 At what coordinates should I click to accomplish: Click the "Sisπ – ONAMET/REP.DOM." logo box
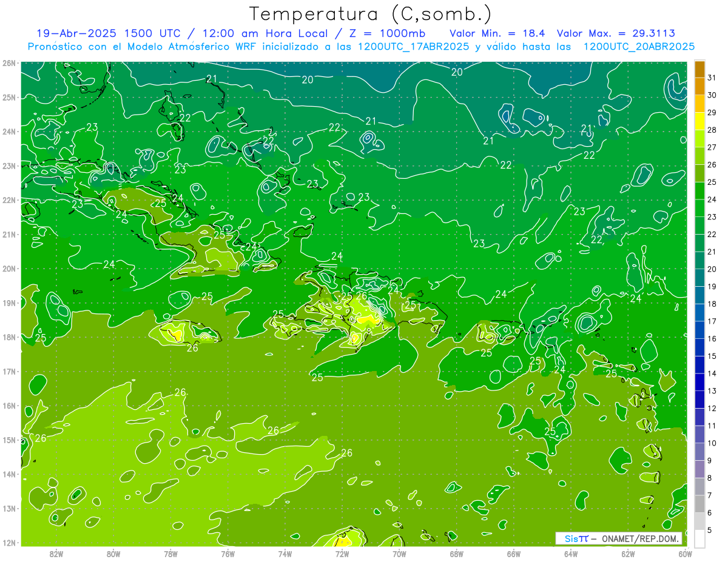(x=619, y=538)
